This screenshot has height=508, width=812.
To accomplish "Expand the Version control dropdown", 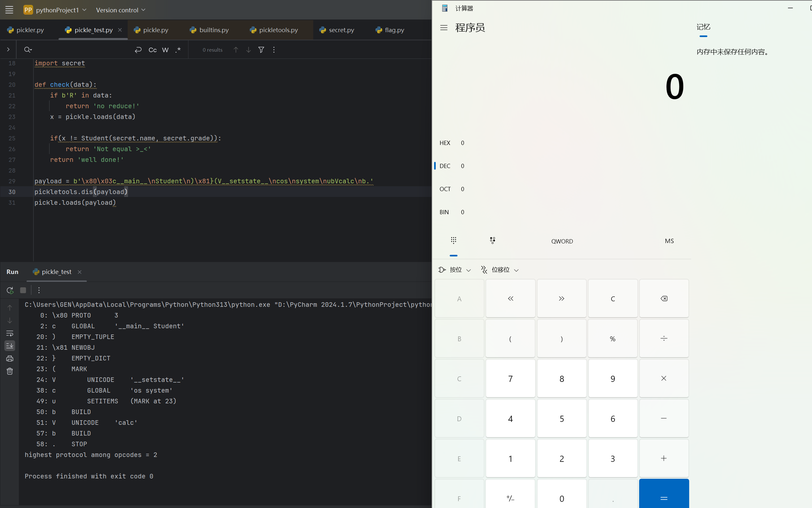I will [x=121, y=10].
